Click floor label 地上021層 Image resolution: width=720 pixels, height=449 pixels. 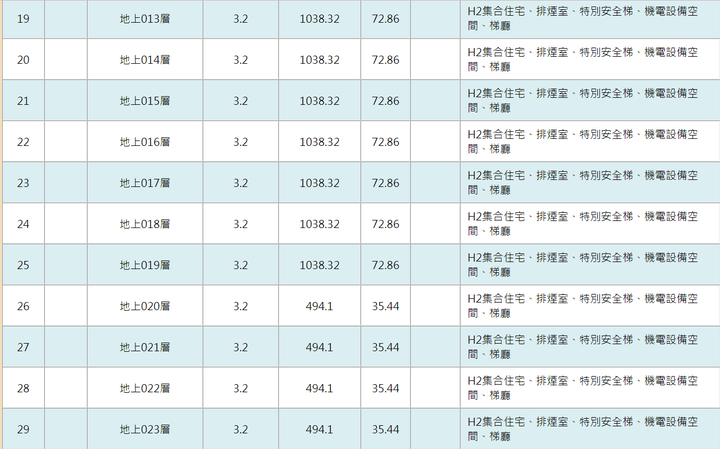click(145, 348)
